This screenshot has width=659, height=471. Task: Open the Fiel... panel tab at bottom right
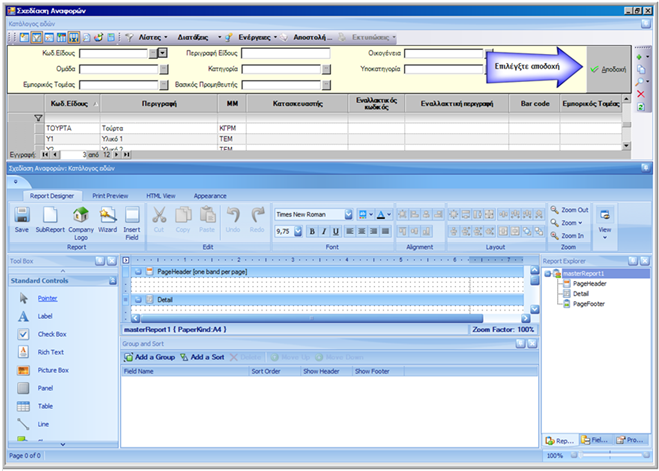click(x=595, y=440)
